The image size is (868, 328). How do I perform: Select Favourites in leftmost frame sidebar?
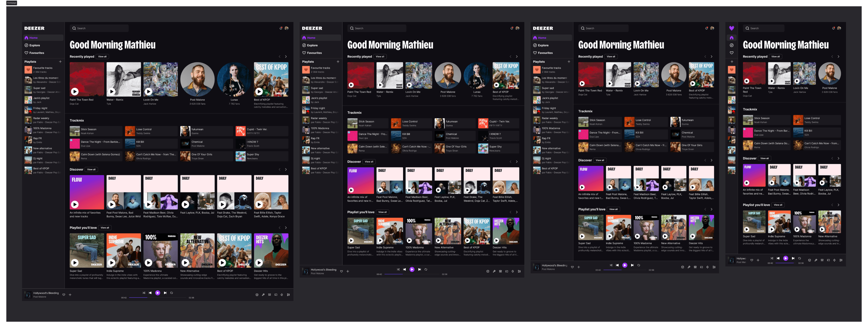pos(43,53)
